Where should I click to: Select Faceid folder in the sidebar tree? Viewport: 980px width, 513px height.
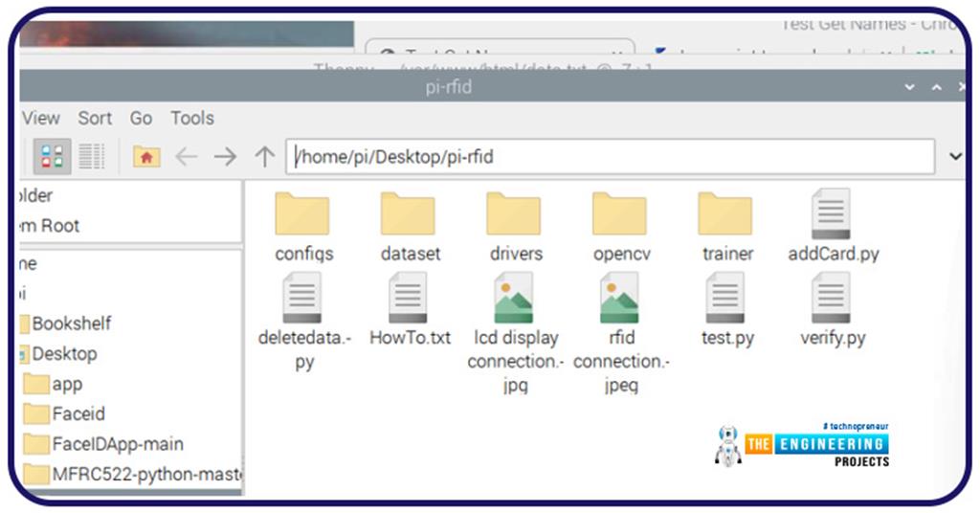pos(78,413)
